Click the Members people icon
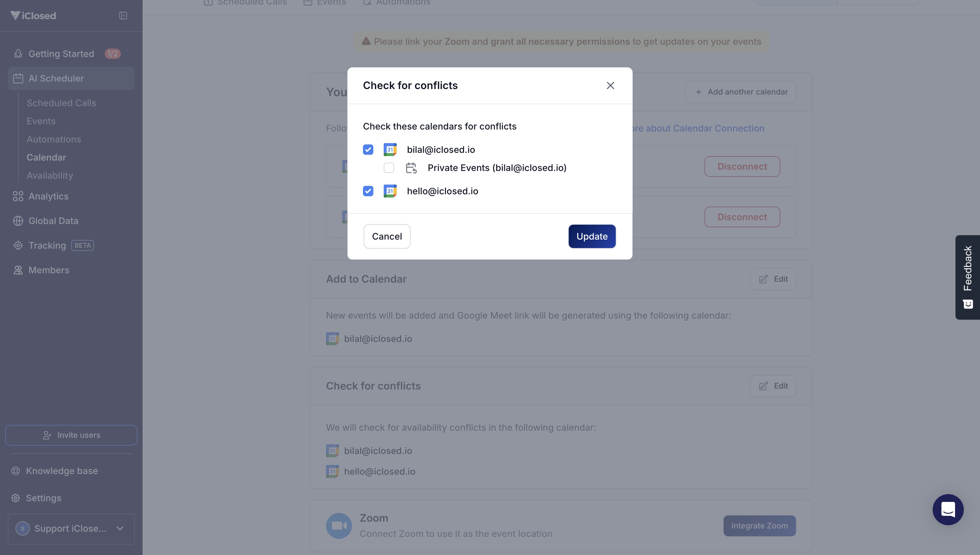 point(18,270)
